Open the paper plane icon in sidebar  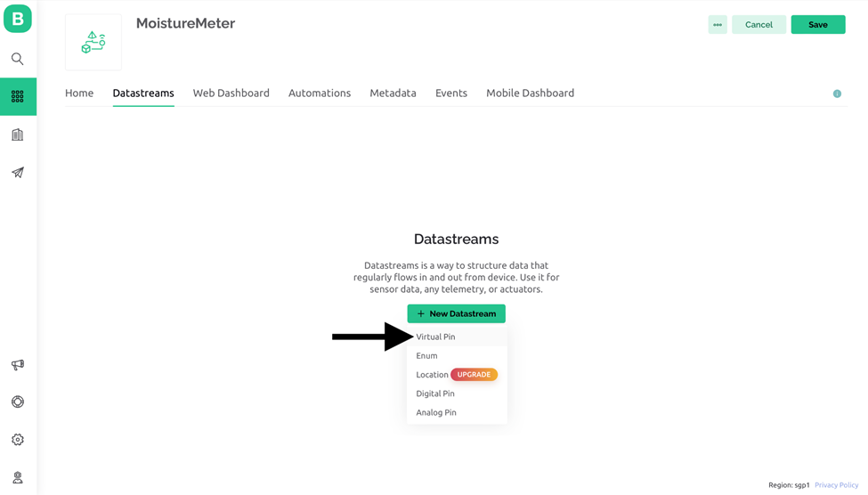(x=18, y=172)
